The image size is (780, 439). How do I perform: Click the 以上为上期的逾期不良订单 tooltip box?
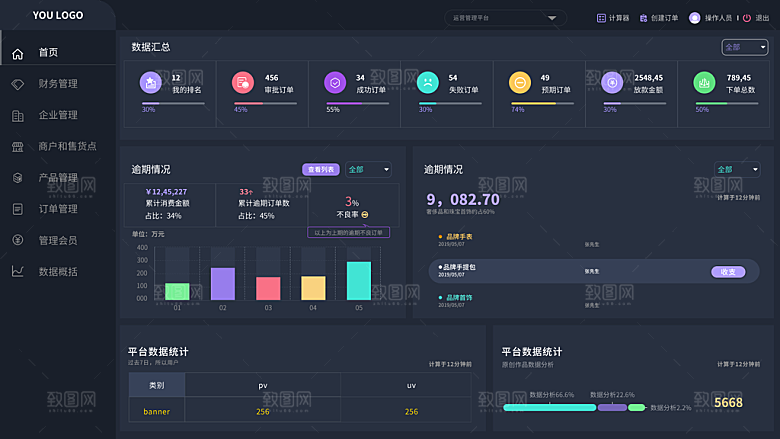tap(349, 233)
